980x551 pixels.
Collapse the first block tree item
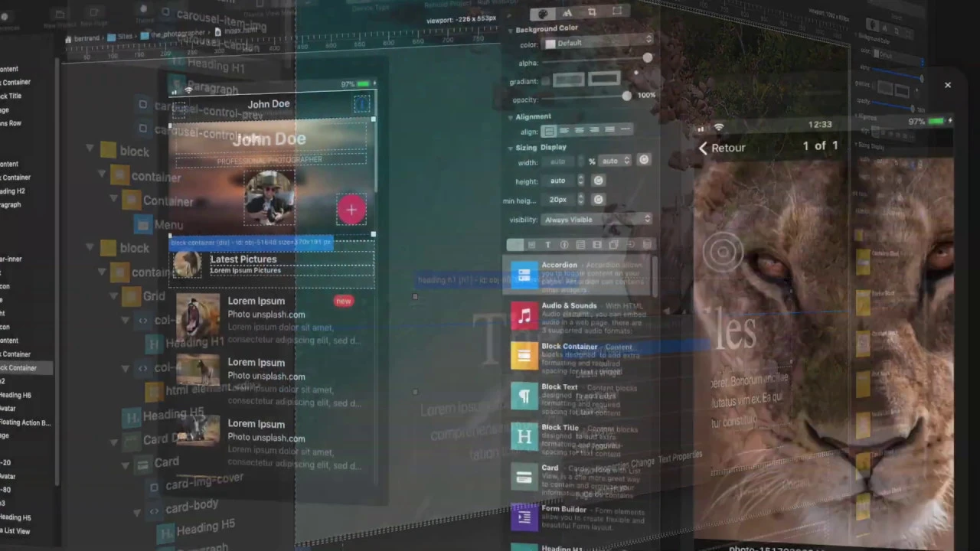[90, 149]
